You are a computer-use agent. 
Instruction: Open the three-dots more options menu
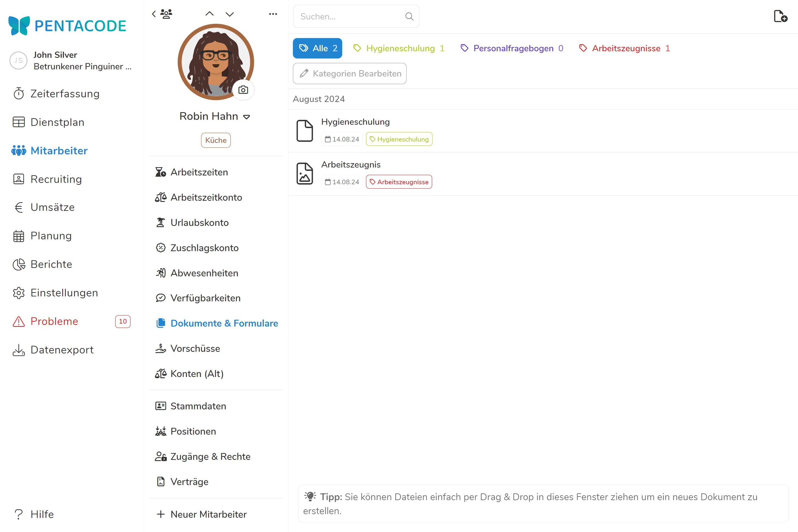tap(273, 14)
